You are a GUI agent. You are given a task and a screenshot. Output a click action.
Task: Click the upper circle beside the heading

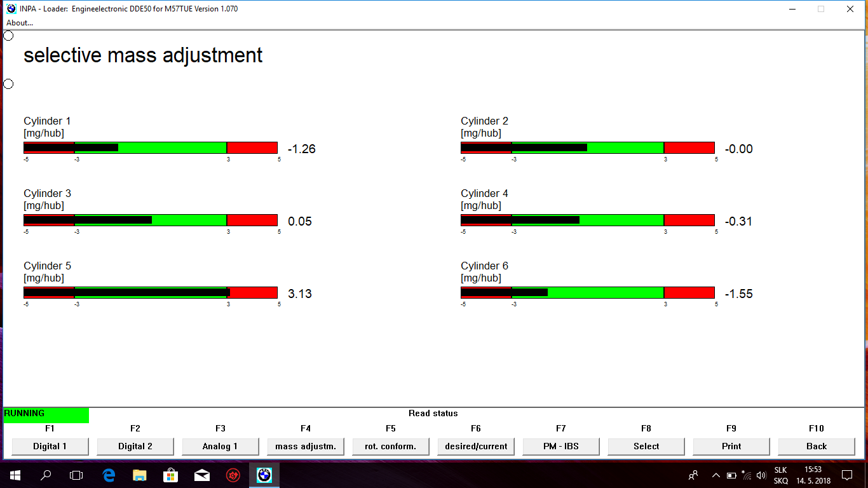click(x=8, y=36)
